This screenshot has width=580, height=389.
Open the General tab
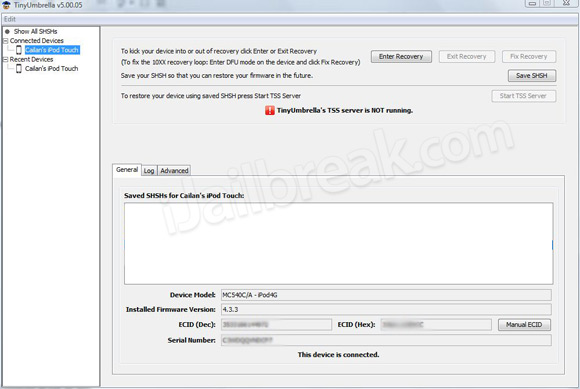127,170
